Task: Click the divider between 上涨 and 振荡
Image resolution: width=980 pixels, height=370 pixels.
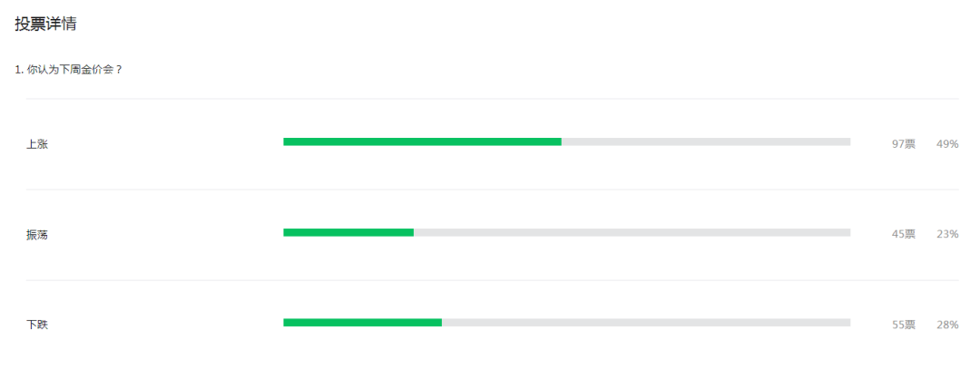Action: click(492, 190)
